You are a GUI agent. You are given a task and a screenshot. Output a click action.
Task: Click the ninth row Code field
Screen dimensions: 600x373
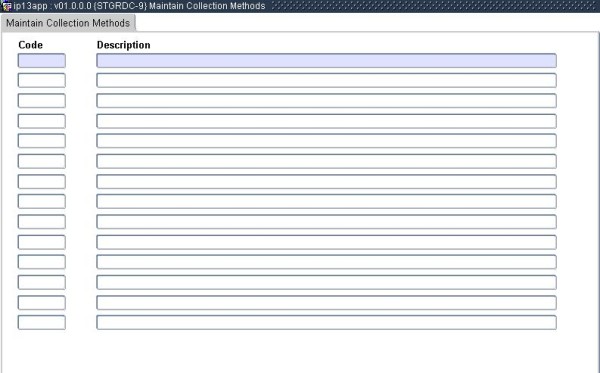pyautogui.click(x=42, y=222)
